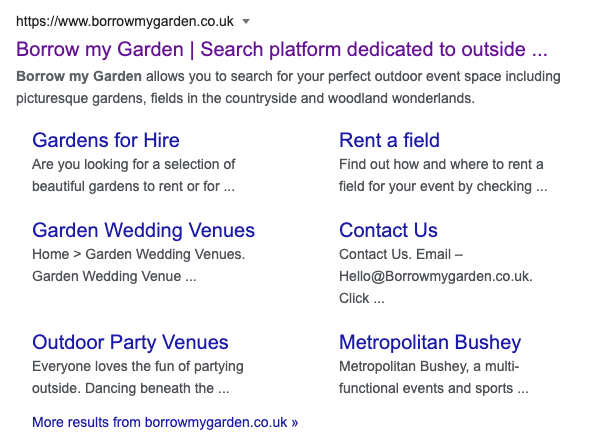
Task: Click the Contact Us. Email – snippet line
Action: pos(401,255)
